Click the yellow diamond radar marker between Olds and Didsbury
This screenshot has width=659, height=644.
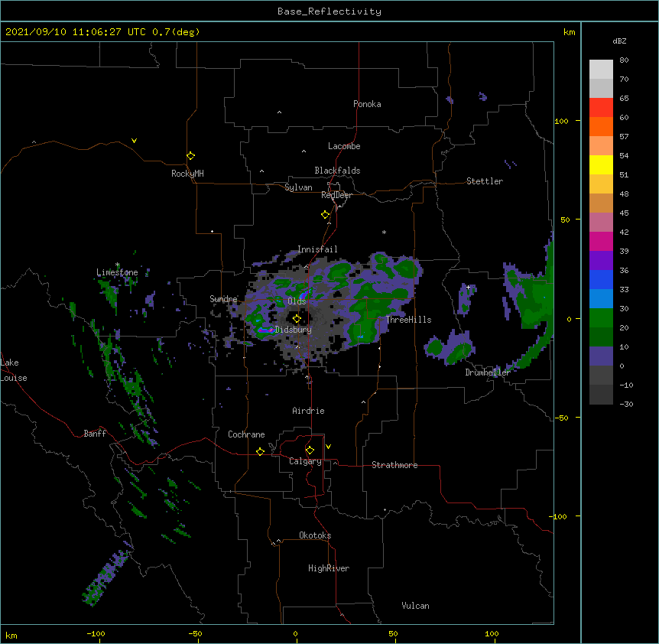[x=297, y=318]
